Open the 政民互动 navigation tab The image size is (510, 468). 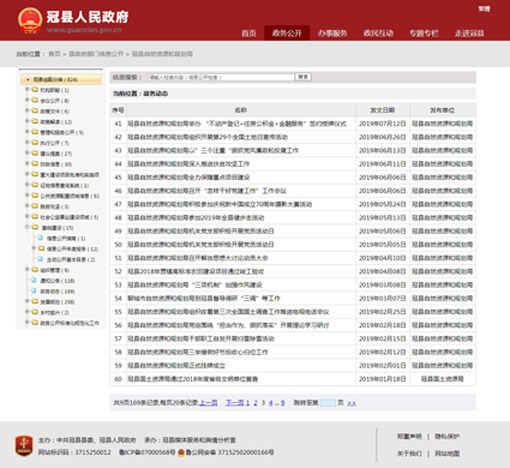[378, 33]
